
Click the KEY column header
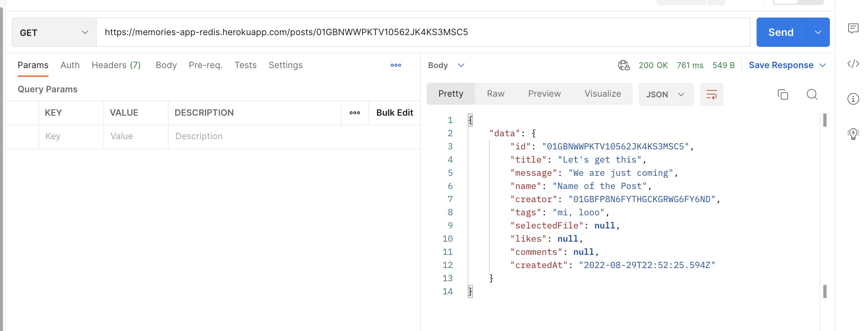(53, 113)
